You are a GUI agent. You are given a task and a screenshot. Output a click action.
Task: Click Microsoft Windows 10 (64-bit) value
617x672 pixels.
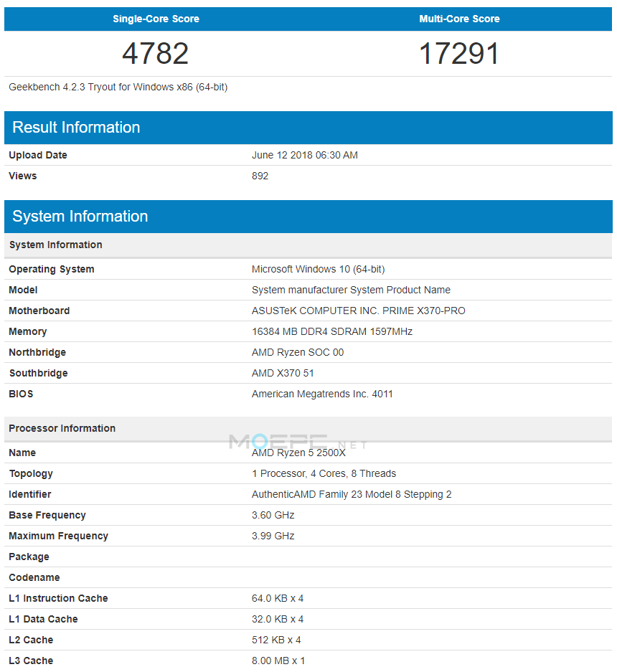(318, 269)
